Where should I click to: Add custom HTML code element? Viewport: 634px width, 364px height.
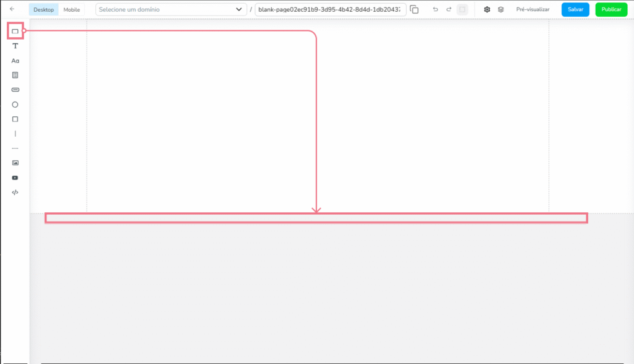(x=15, y=193)
